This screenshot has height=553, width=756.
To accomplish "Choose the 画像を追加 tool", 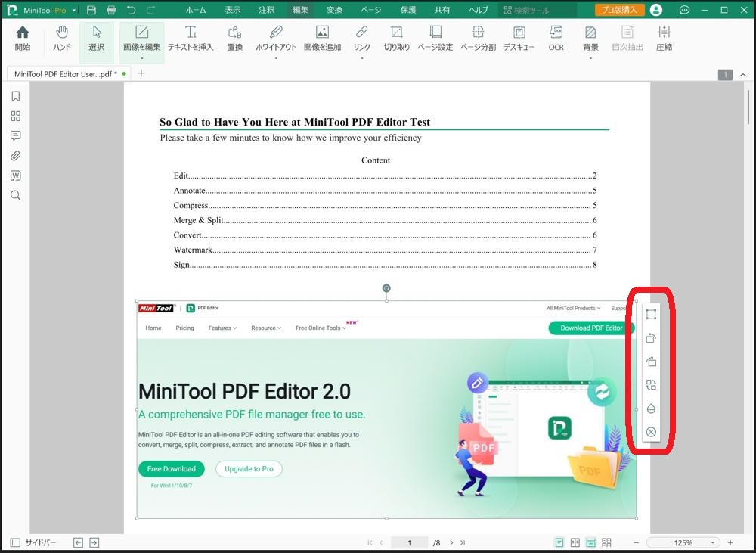I will point(322,39).
